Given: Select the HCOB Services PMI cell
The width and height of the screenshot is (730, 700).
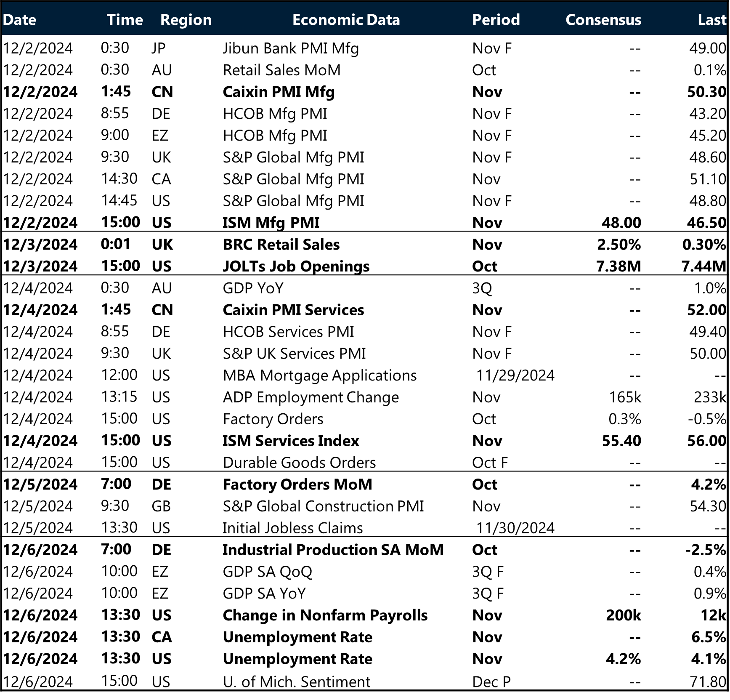Looking at the screenshot, I should [288, 332].
